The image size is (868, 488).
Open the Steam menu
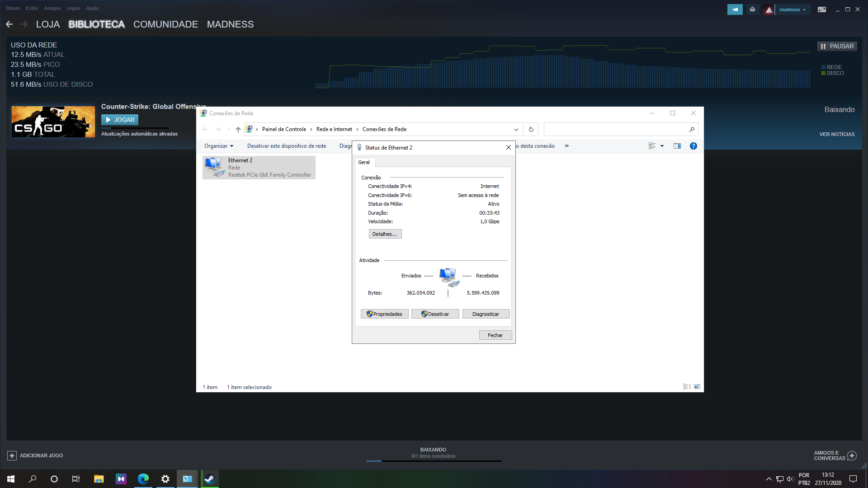tap(13, 8)
